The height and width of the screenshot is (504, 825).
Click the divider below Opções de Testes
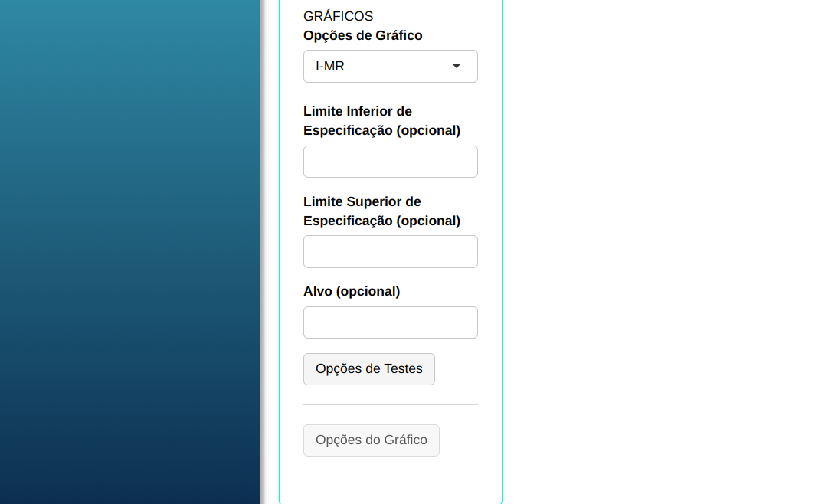[x=390, y=404]
